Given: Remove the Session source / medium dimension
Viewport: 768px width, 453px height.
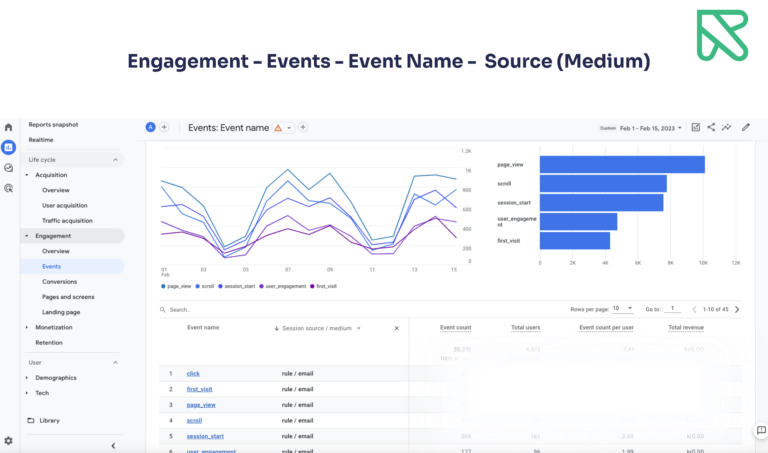Looking at the screenshot, I should [x=396, y=328].
